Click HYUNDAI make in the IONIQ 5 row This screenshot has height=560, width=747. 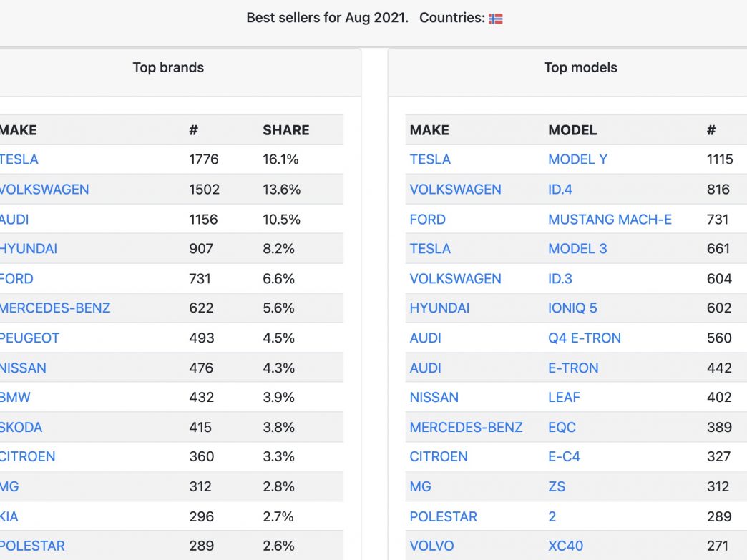440,308
